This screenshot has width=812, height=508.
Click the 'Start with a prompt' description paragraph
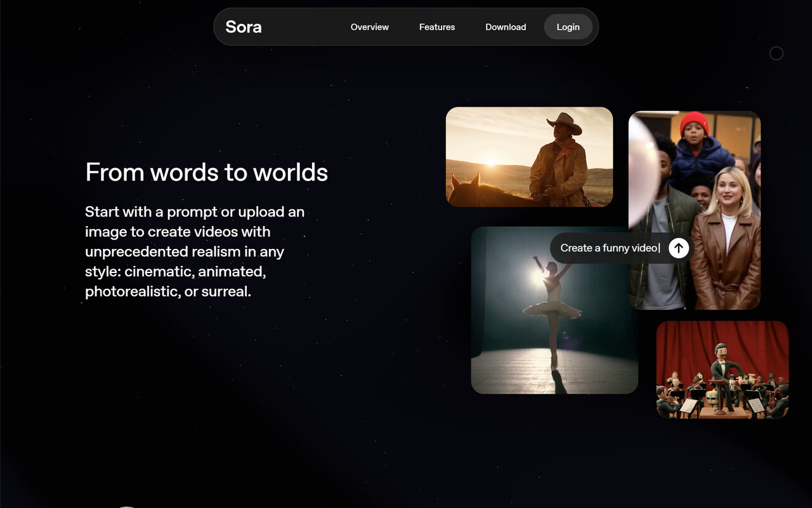tap(194, 251)
